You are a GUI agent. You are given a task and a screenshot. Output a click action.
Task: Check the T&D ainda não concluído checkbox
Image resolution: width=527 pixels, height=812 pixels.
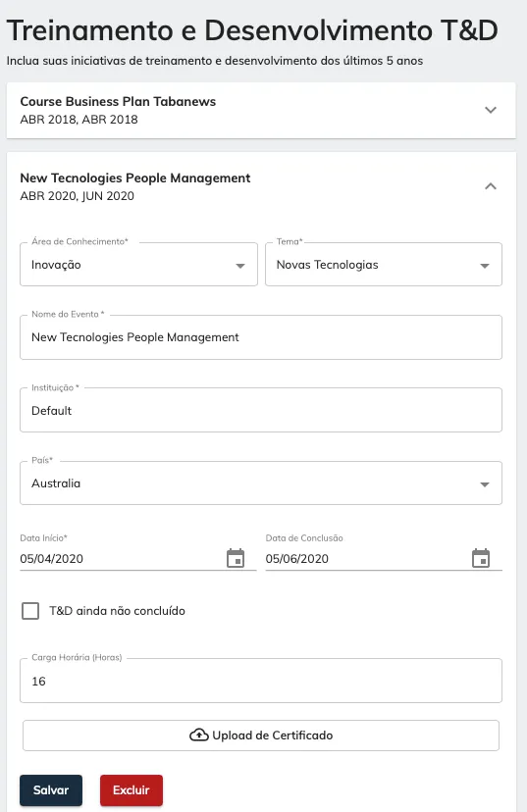[30, 611]
